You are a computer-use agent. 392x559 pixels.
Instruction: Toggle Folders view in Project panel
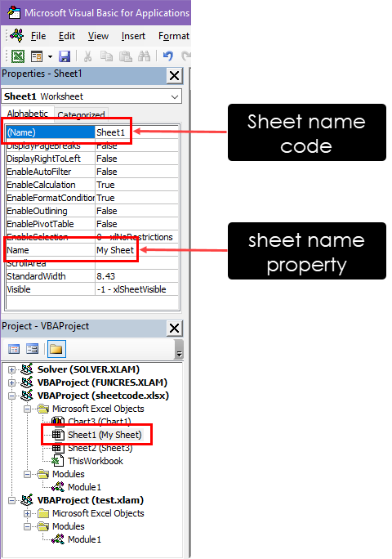tap(56, 349)
